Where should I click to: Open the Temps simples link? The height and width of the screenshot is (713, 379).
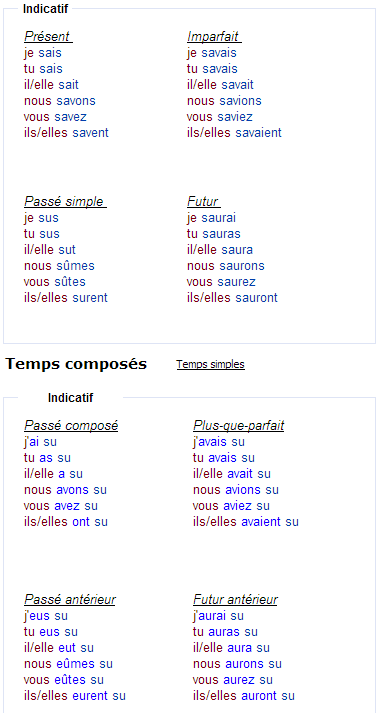click(x=211, y=364)
